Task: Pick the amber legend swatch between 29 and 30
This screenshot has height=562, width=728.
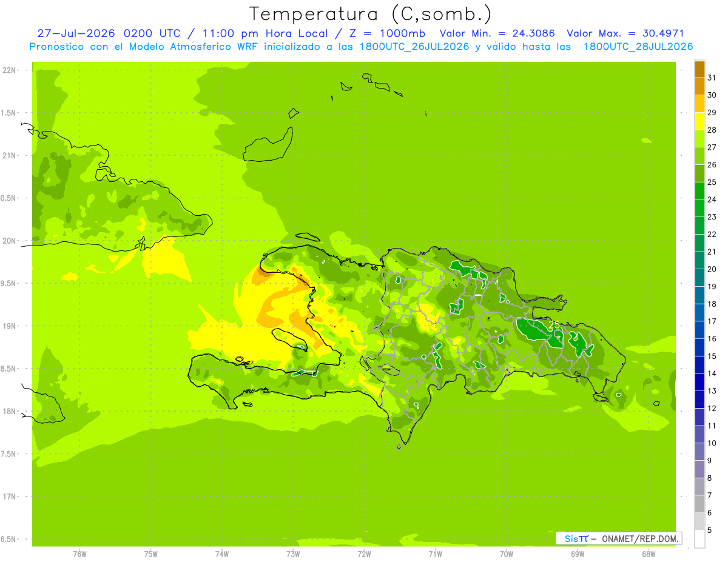Action: coord(699,104)
